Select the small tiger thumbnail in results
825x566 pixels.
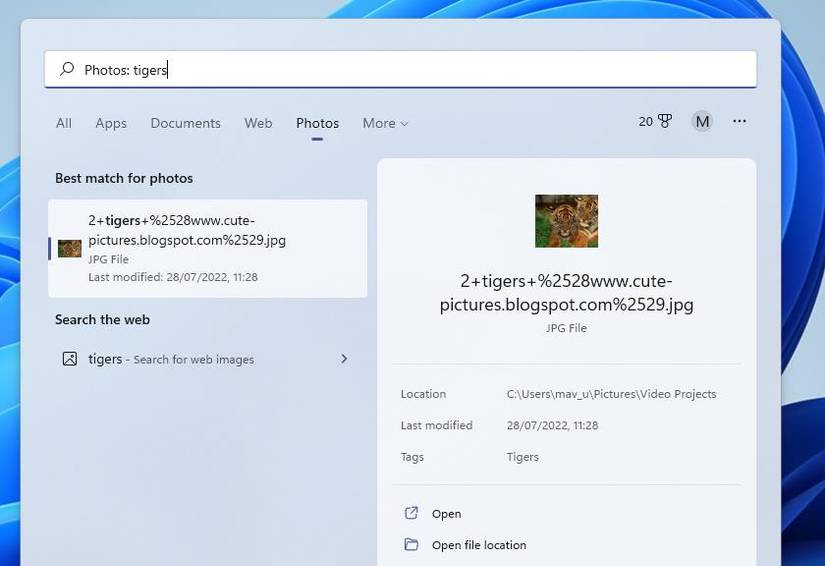coord(69,248)
